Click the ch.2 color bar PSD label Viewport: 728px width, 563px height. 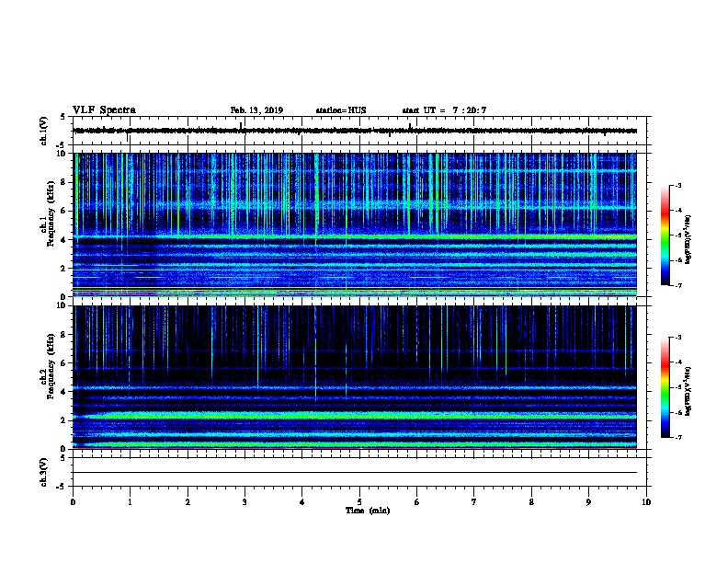[x=688, y=391]
